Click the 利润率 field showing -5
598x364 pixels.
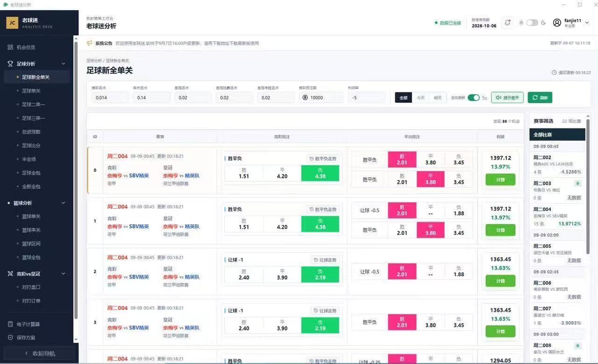pyautogui.click(x=366, y=98)
